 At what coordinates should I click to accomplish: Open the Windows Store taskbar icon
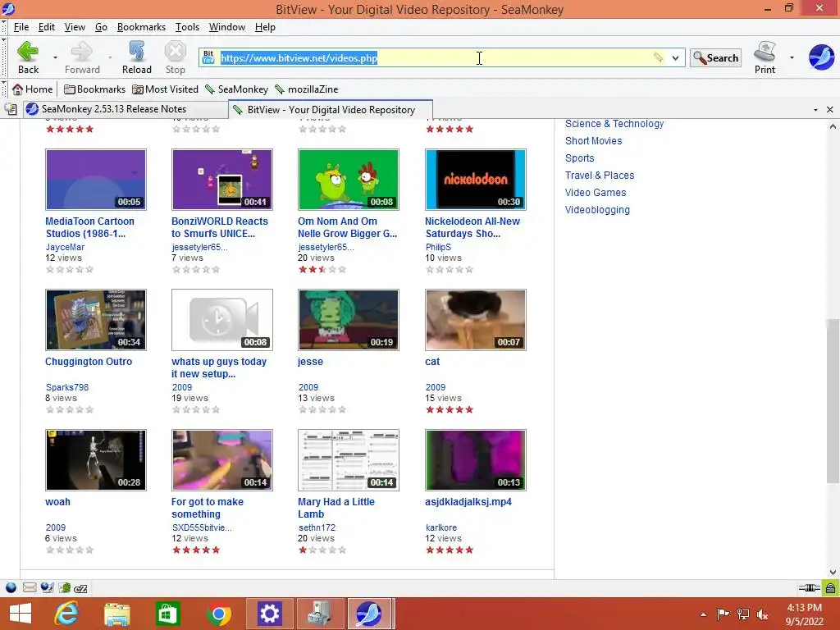167,614
